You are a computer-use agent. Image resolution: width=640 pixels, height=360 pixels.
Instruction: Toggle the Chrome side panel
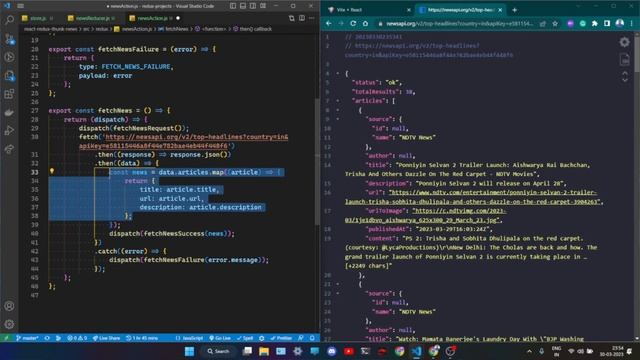point(607,24)
